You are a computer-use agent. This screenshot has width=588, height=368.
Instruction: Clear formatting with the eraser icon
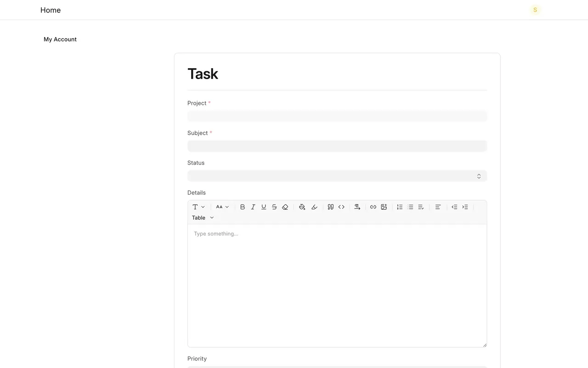(x=285, y=207)
